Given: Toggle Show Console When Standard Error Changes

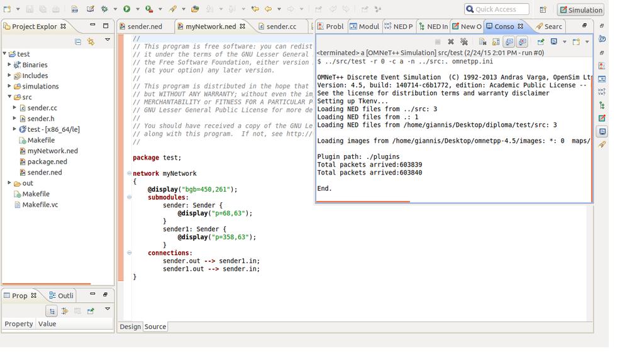Looking at the screenshot, I should (522, 41).
